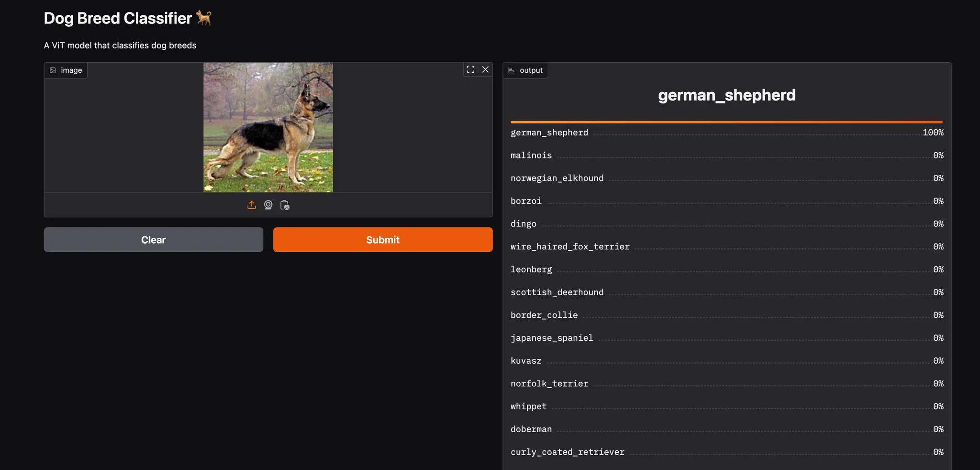This screenshot has width=980, height=470.
Task: Click the dog emoji in the page title
Action: (x=203, y=18)
